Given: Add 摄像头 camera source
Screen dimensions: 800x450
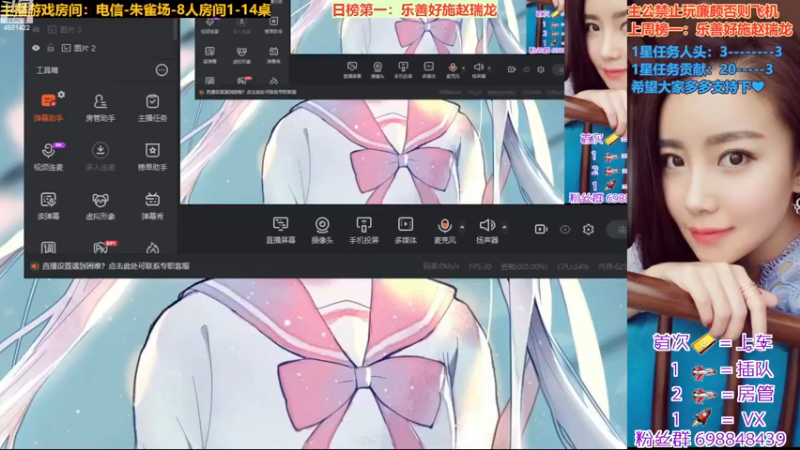Looking at the screenshot, I should point(322,230).
